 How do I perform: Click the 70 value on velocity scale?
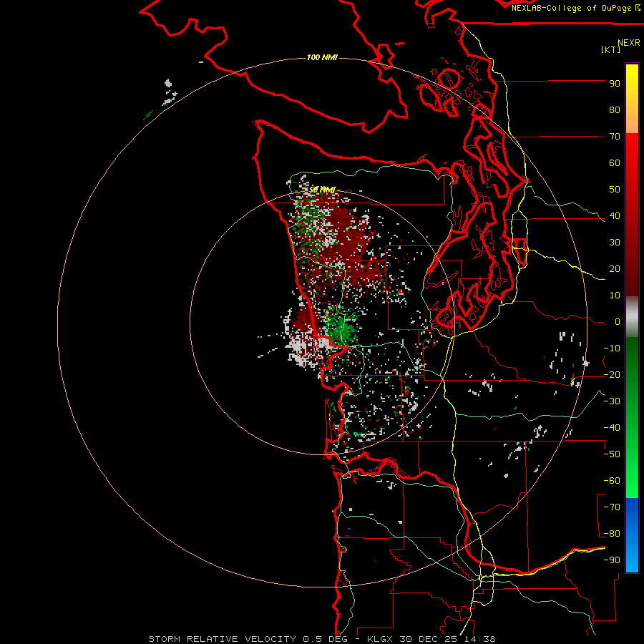click(x=615, y=137)
